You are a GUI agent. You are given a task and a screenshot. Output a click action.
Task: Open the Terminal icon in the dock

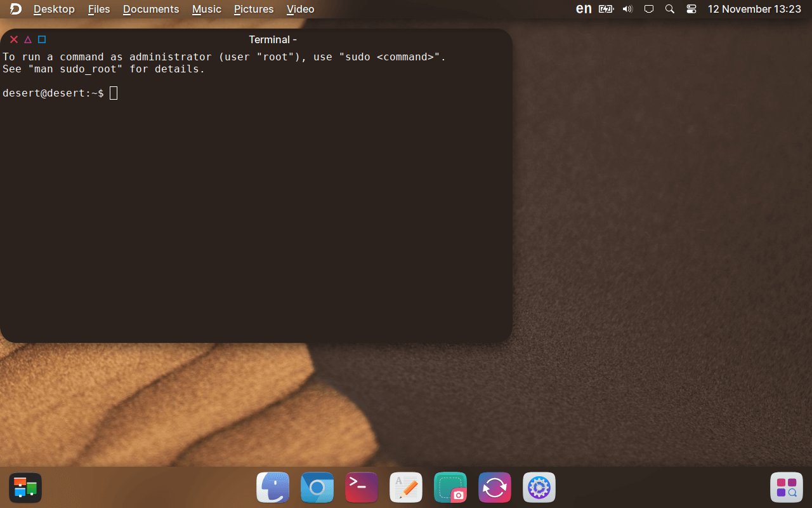[362, 488]
